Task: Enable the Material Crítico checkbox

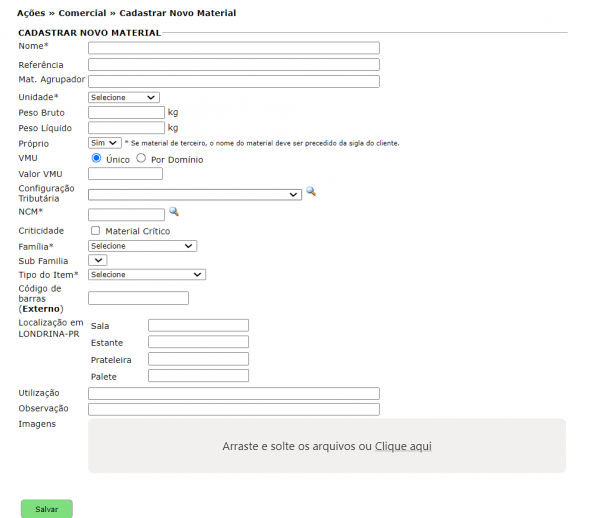Action: click(x=95, y=231)
